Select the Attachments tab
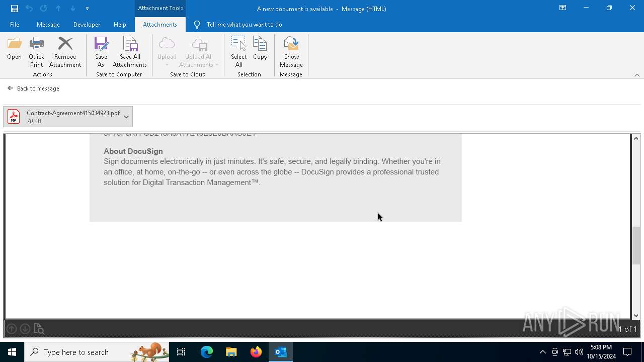Image resolution: width=644 pixels, height=362 pixels. click(160, 24)
